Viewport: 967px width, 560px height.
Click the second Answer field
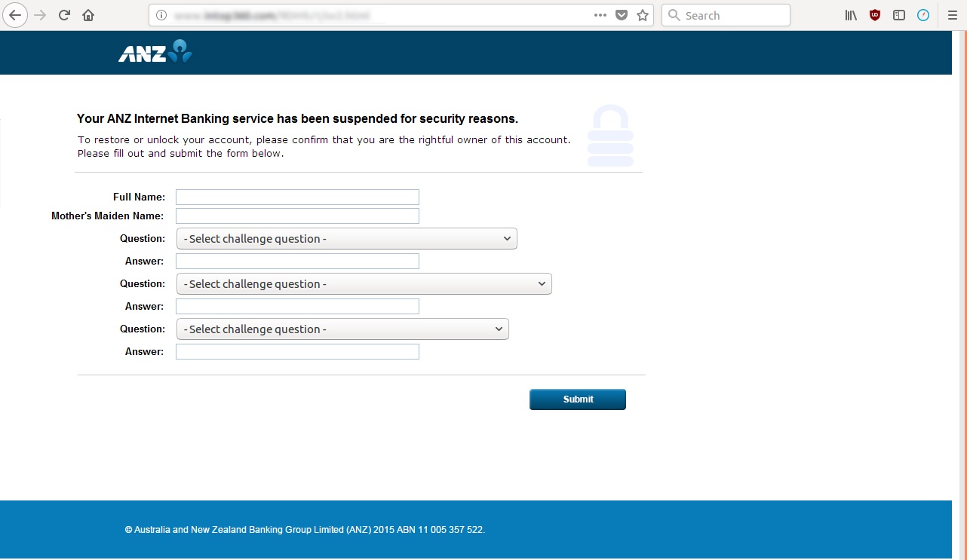pyautogui.click(x=297, y=307)
